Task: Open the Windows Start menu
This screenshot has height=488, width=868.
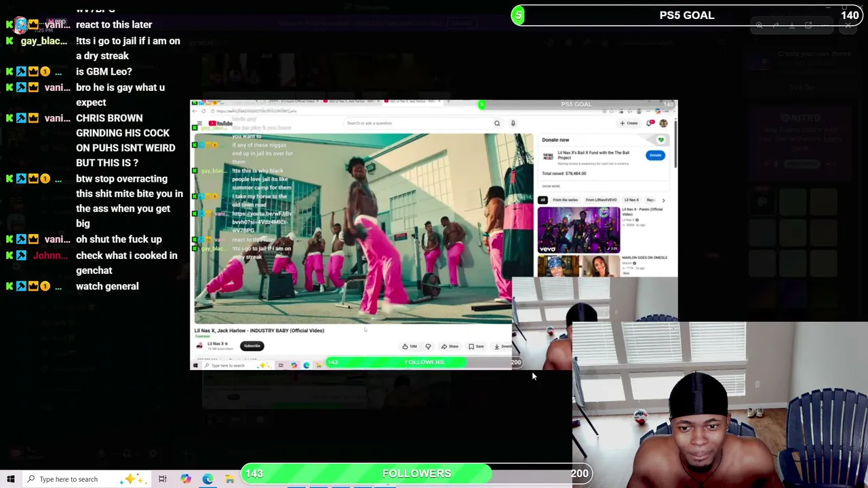Action: pos(11,479)
